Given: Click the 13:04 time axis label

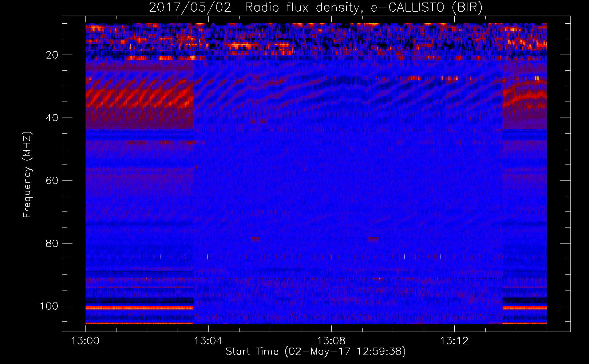Looking at the screenshot, I should coord(208,341).
